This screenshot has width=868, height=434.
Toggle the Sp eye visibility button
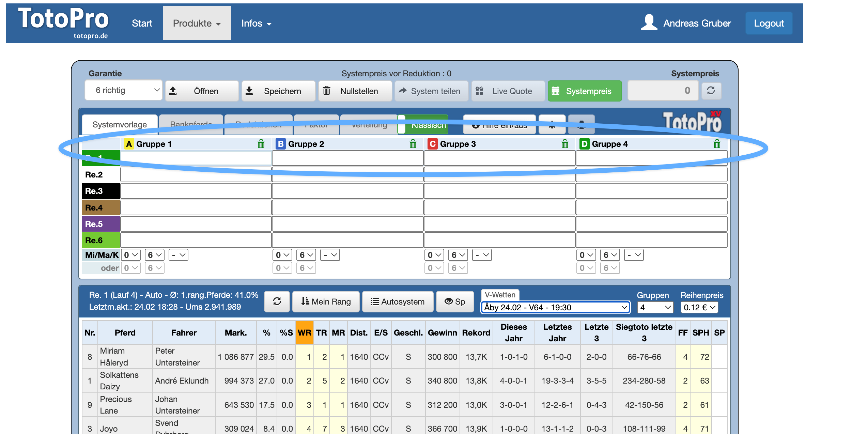pyautogui.click(x=455, y=301)
